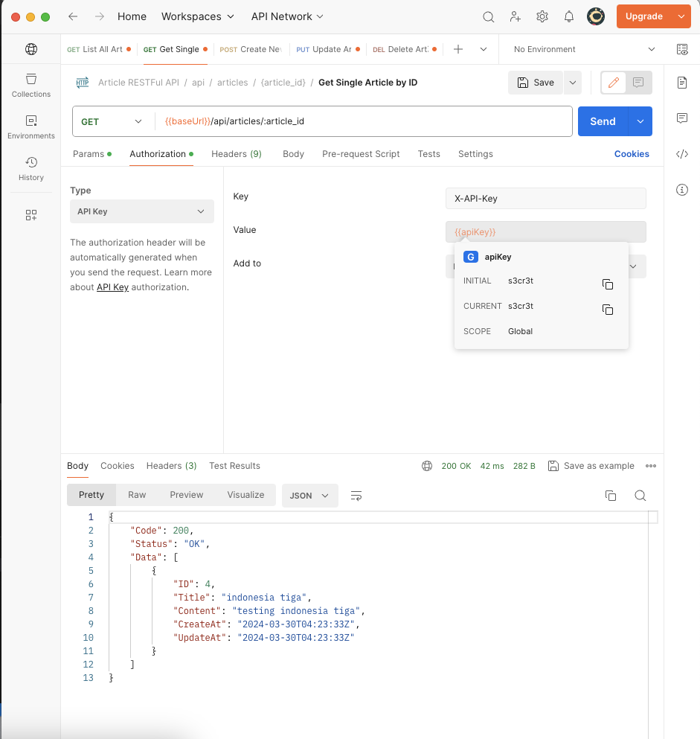Open the search magnifier in top bar

pyautogui.click(x=489, y=17)
